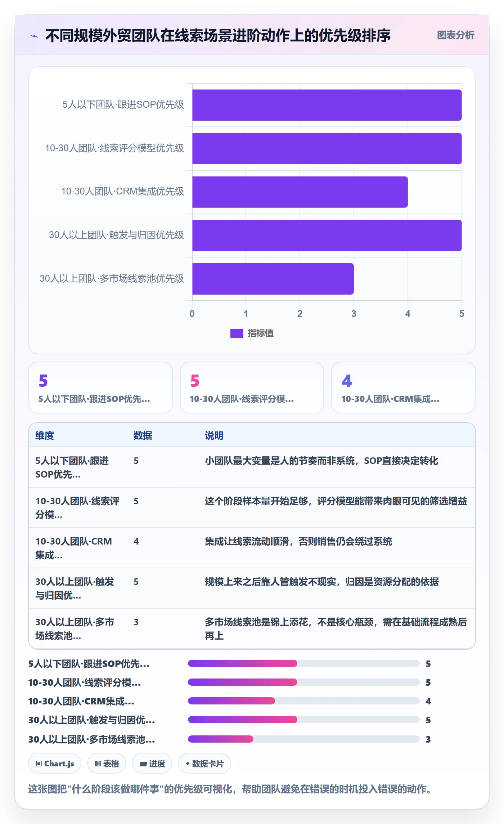Click the "维度" table column header
The image size is (504, 824).
pyautogui.click(x=45, y=435)
